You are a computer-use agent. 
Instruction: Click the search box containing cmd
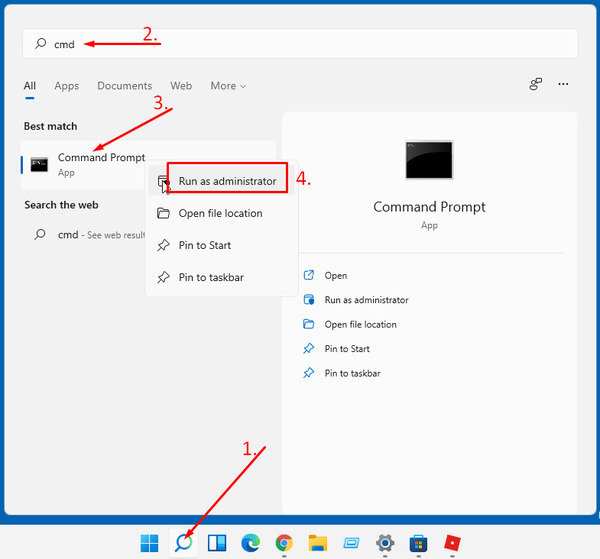(300, 44)
